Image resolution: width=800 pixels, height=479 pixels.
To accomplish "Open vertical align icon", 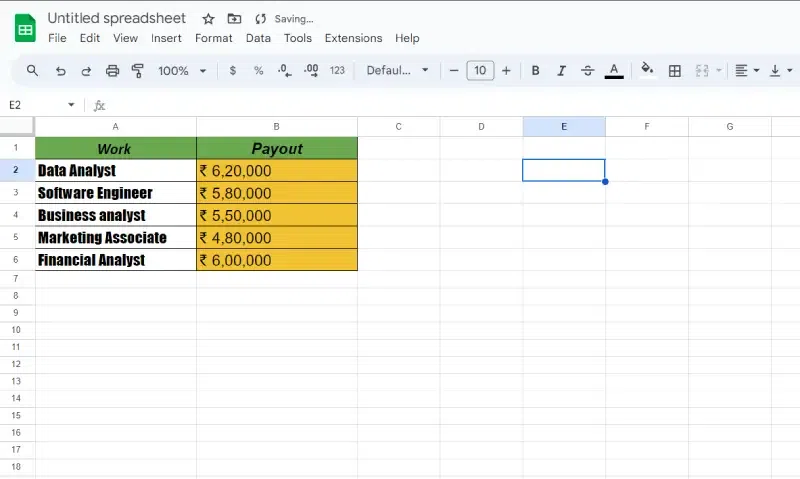I will [775, 70].
